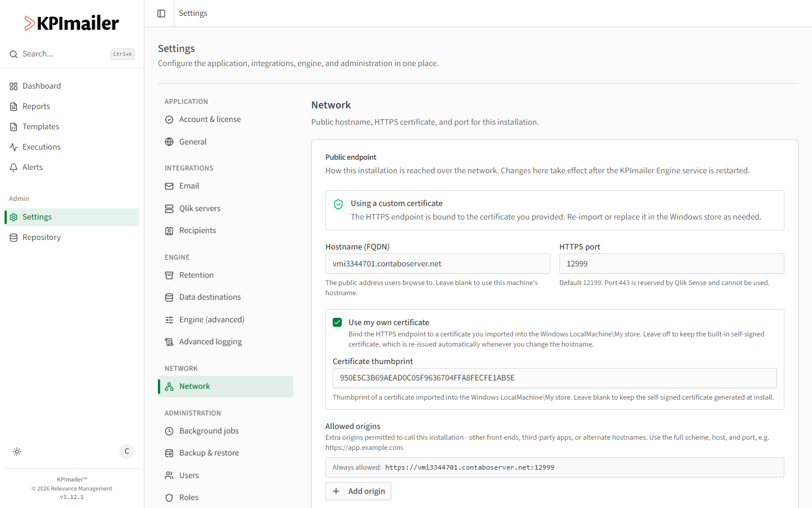Open user avatar C menu
The image size is (812, 508).
pos(127,452)
